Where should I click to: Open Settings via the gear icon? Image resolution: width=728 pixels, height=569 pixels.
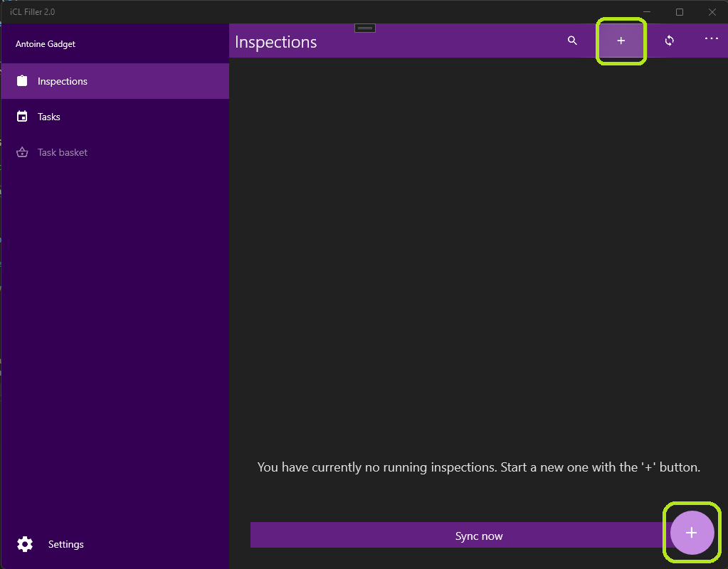pyautogui.click(x=25, y=544)
